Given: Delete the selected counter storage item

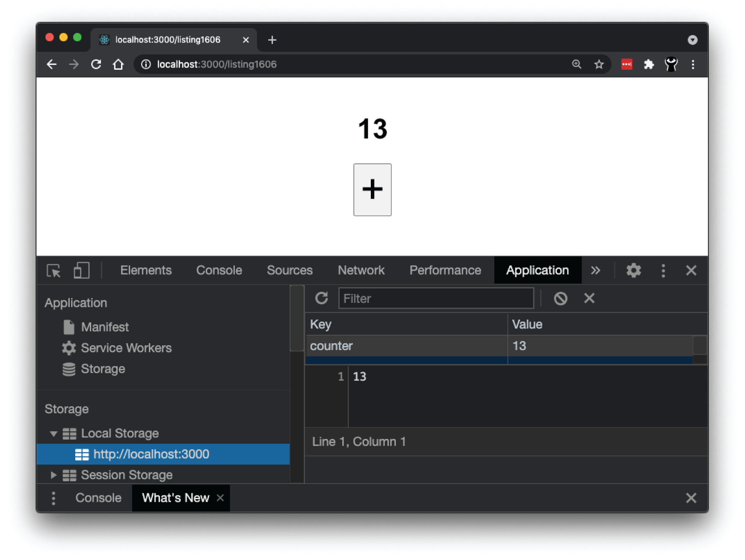Looking at the screenshot, I should tap(589, 298).
